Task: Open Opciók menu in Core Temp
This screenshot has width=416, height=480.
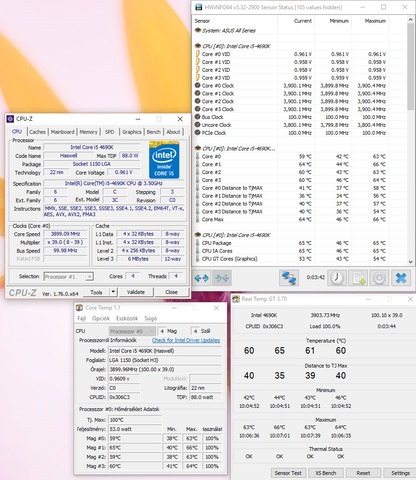Action: [101, 318]
